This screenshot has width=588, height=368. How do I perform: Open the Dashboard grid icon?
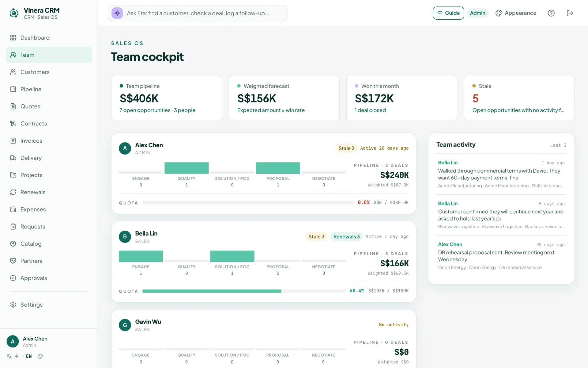pos(13,38)
